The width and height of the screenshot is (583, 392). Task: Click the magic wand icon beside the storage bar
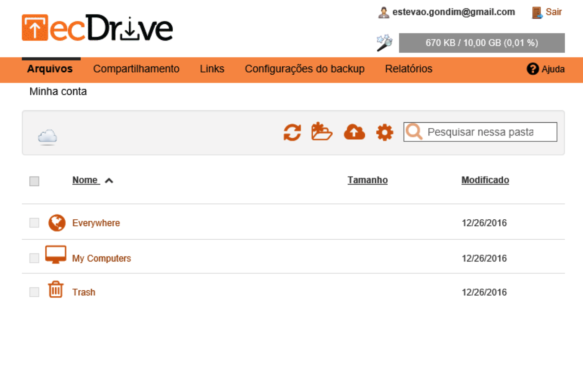384,43
